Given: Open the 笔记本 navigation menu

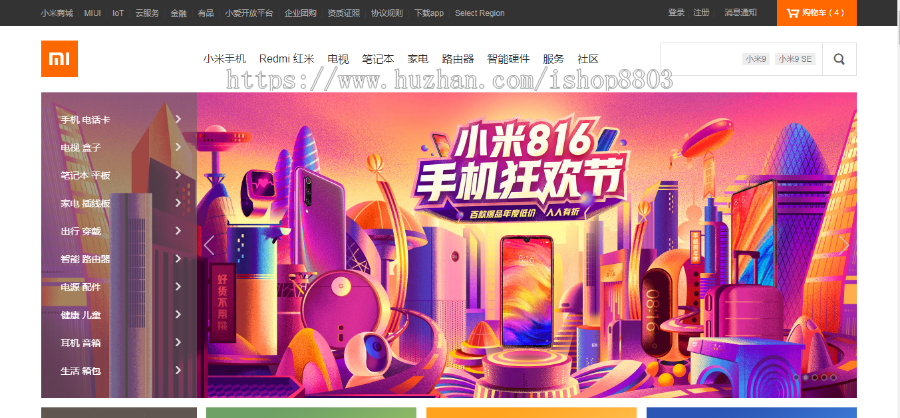Looking at the screenshot, I should pos(378,59).
